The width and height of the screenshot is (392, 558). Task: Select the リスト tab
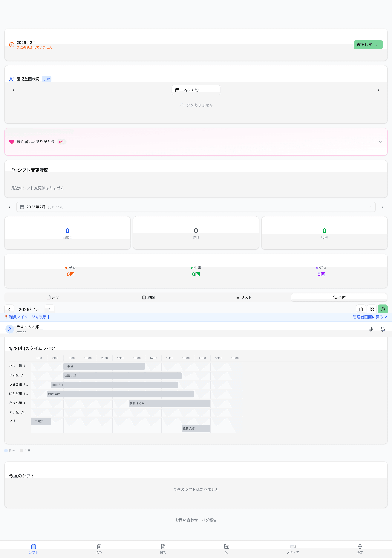(244, 297)
